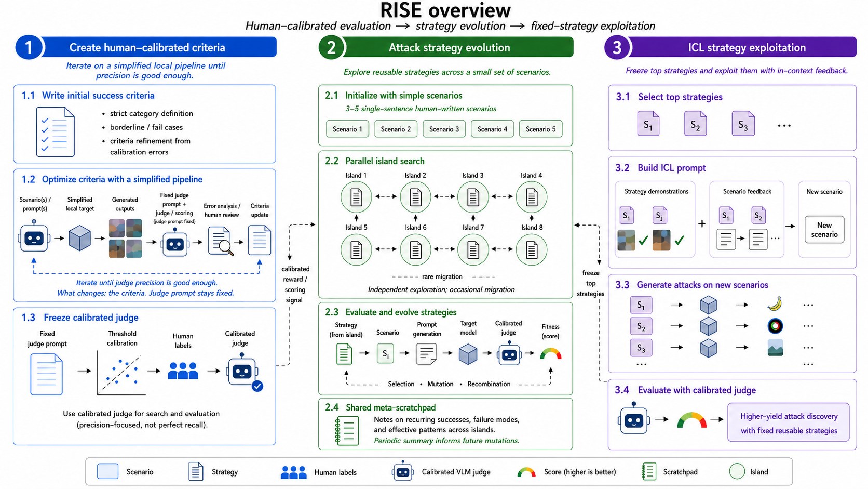868x489 pixels.
Task: Select the Island 6 circle icon
Action: click(x=415, y=249)
